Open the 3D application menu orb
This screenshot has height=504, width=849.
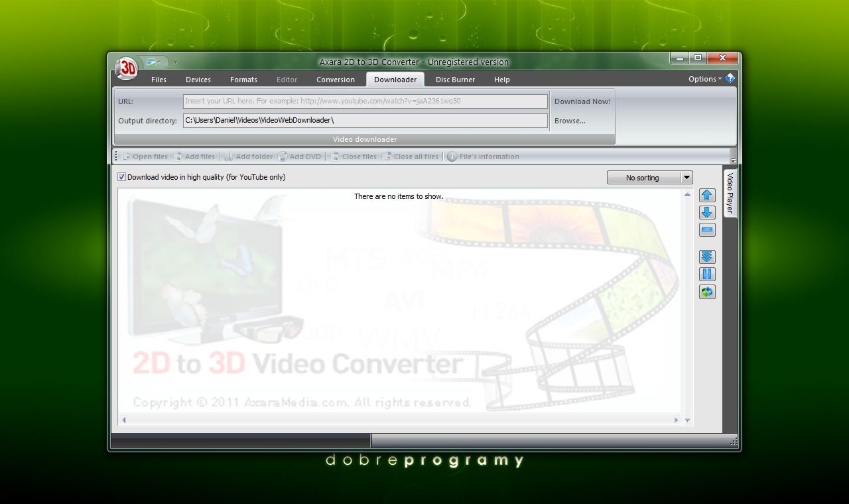(126, 68)
